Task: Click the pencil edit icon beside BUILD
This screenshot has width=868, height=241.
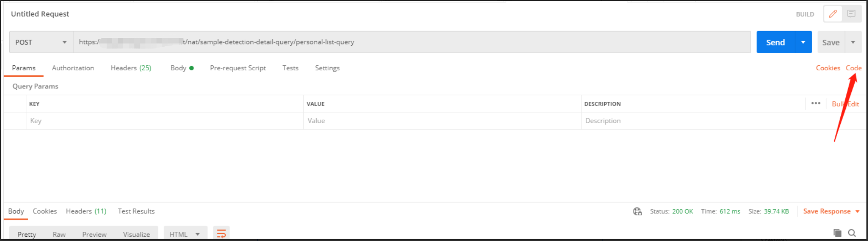Action: 833,14
